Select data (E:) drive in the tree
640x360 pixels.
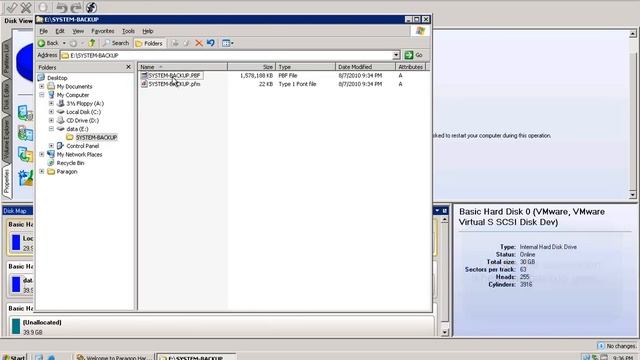(77, 129)
